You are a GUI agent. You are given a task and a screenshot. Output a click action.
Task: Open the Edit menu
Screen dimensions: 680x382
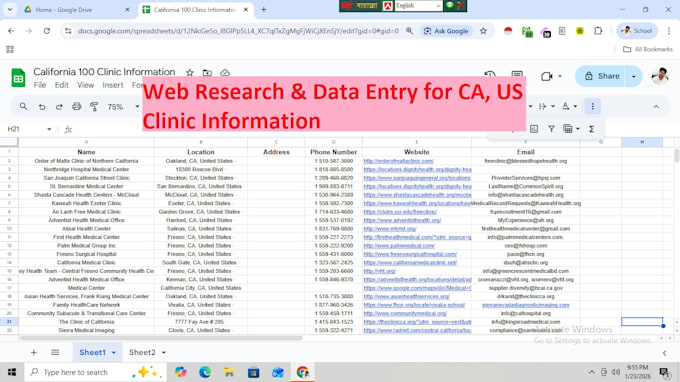[x=61, y=85]
